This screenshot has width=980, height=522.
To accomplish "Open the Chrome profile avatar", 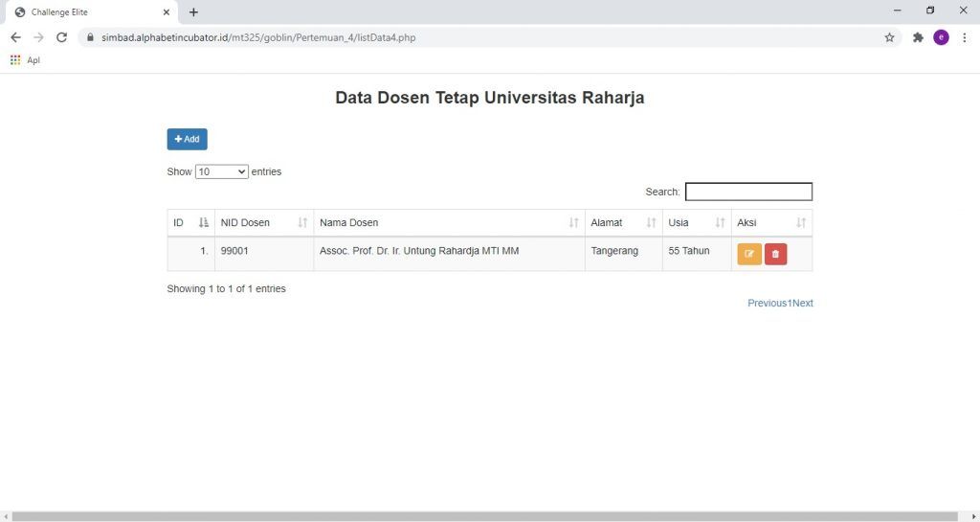I will [x=941, y=37].
